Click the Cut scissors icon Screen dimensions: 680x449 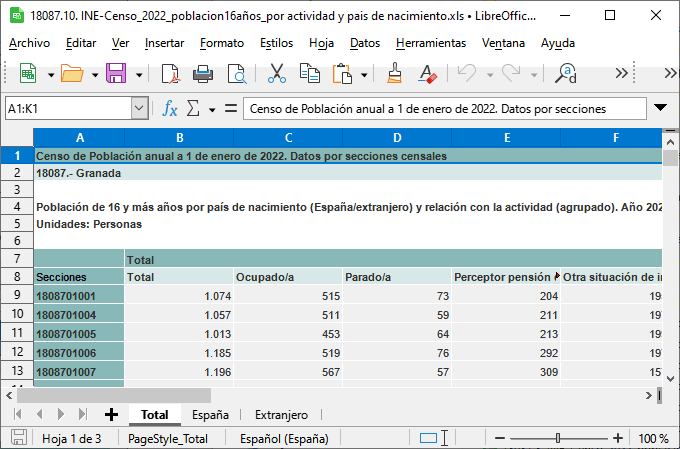click(276, 73)
